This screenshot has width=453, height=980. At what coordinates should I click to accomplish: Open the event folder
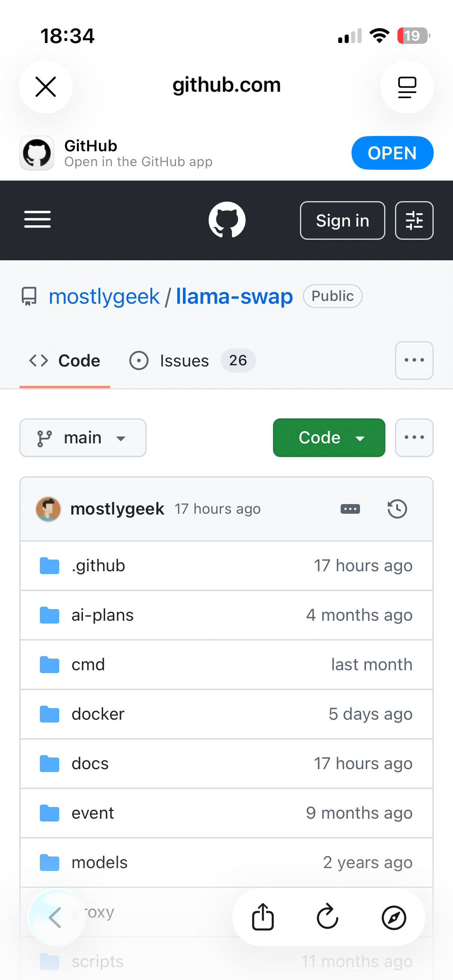point(93,813)
